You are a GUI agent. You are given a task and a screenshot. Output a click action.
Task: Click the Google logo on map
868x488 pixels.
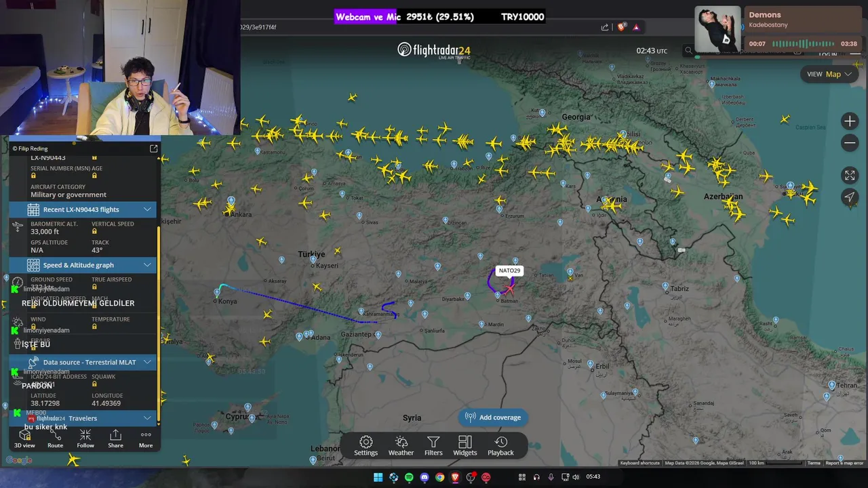(x=19, y=461)
